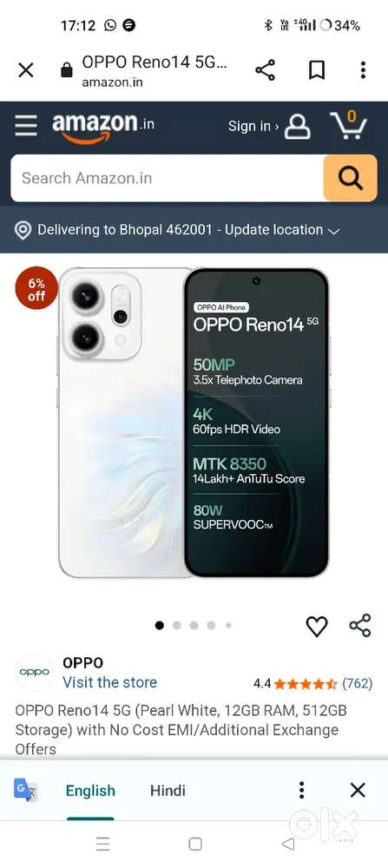Screen dimensions: 388x868
Task: Bookmark this page with bookmark icon
Action: pos(317,70)
